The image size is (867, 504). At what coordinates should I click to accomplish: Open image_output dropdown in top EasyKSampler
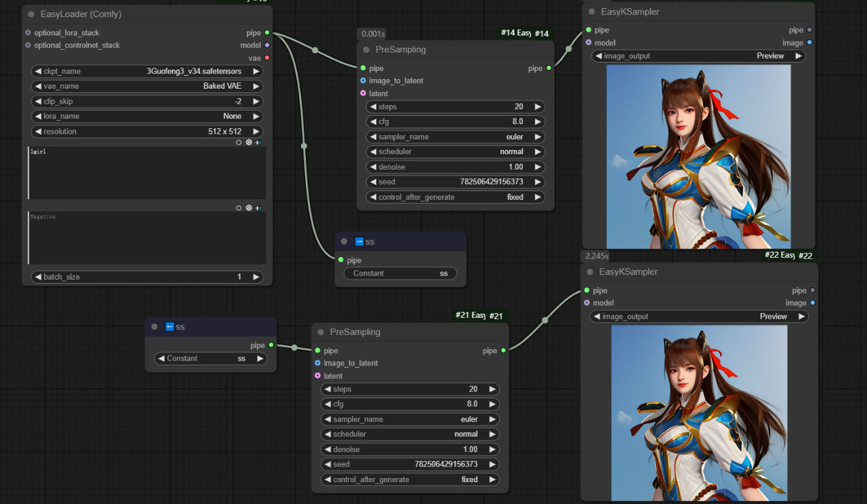698,56
